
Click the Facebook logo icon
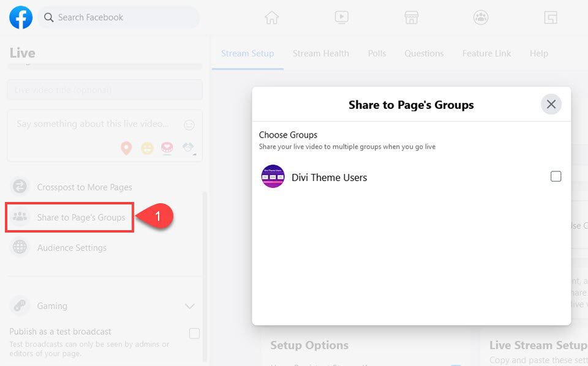[20, 17]
